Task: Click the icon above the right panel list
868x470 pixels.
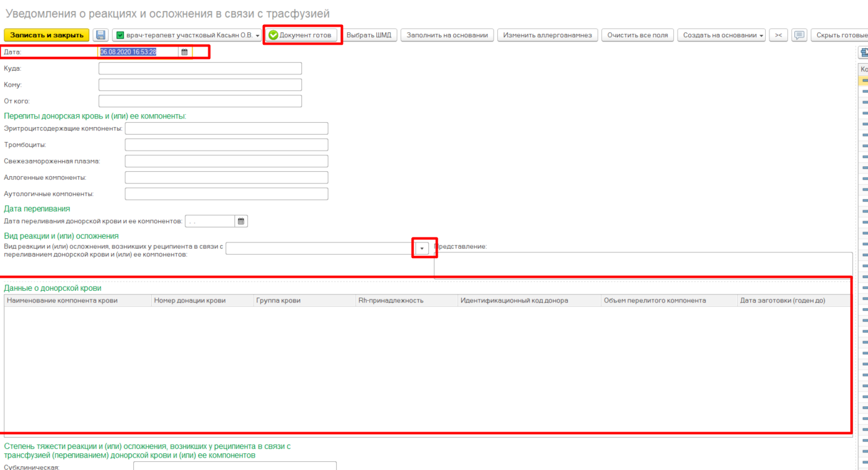Action: click(x=864, y=53)
